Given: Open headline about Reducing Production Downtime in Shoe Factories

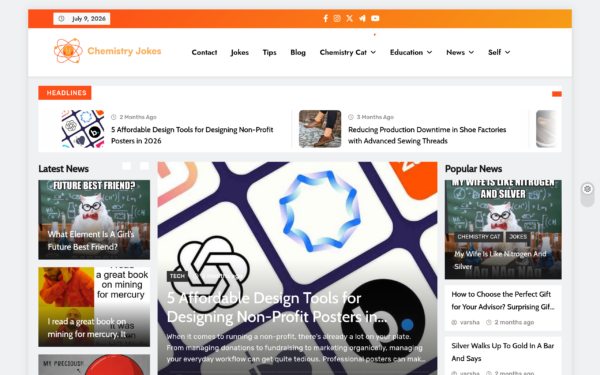Looking at the screenshot, I should point(427,135).
